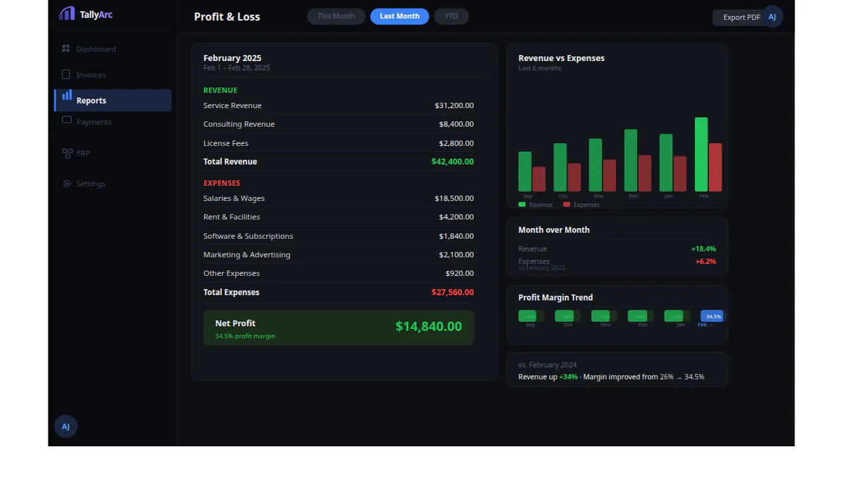843x504 pixels.
Task: Click the Oct expenses bar in chart
Action: 574,178
